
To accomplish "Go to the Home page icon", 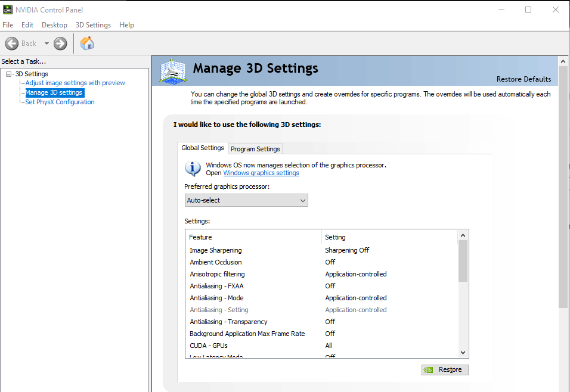I will pyautogui.click(x=87, y=43).
